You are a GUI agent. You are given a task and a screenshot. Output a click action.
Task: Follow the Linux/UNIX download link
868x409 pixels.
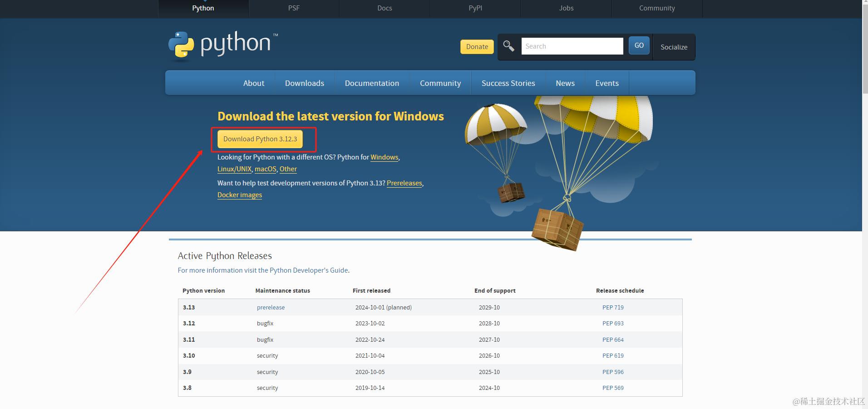tap(234, 169)
